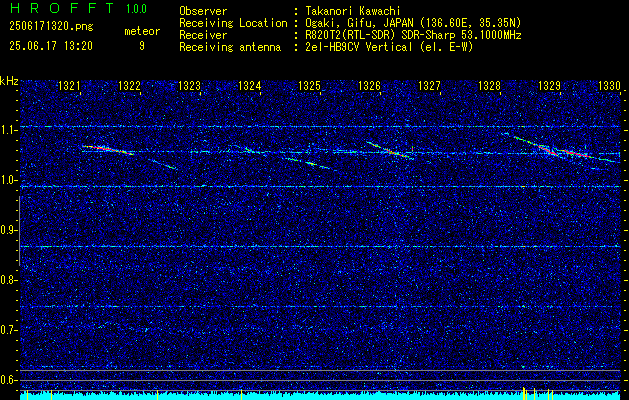
Task: Click the Receiving antenna label
Action: pos(230,47)
